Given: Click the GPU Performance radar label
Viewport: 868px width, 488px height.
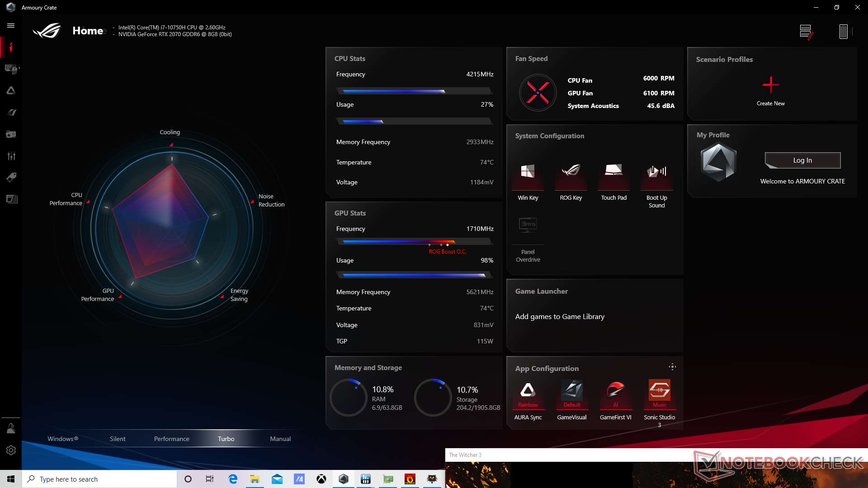Looking at the screenshot, I should pos(98,295).
